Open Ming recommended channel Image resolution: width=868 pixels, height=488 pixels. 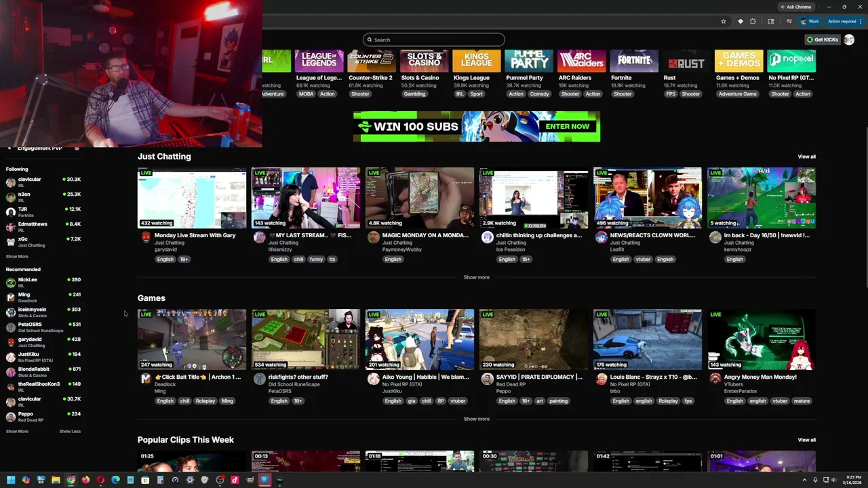click(x=43, y=297)
